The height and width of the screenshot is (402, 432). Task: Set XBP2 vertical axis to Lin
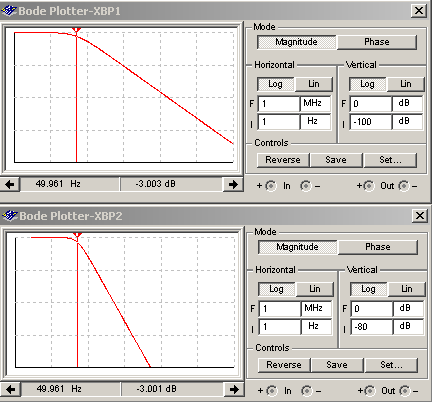point(407,289)
